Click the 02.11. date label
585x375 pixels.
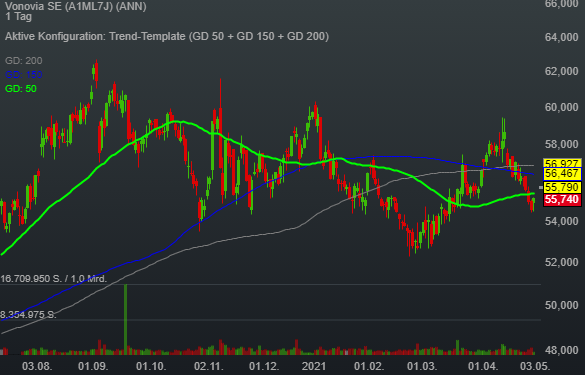209,366
